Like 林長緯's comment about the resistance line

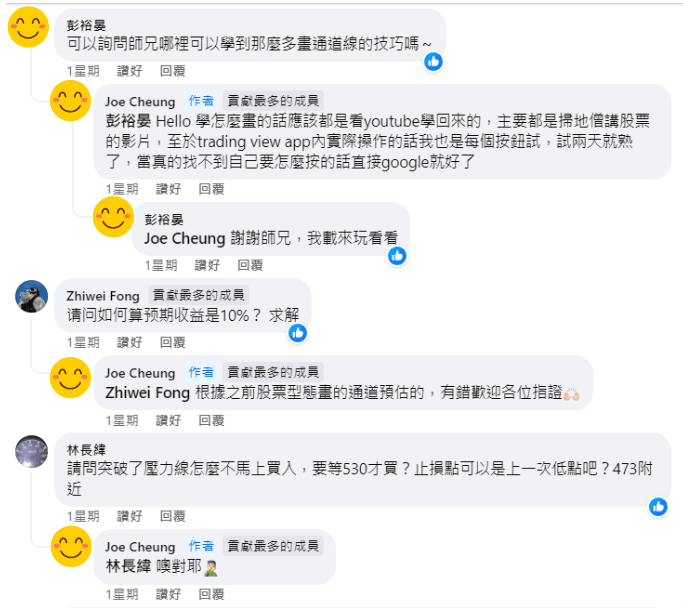tap(130, 516)
